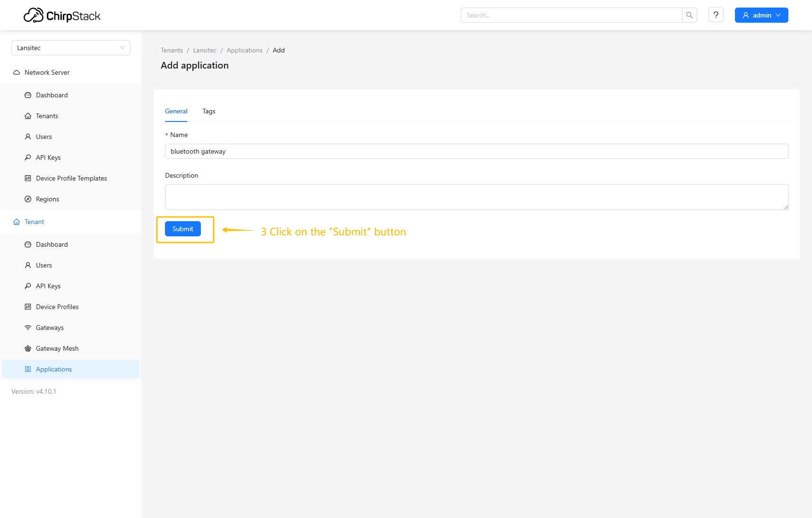Click the Network Server cloud icon
Viewport: 812px width, 518px height.
tap(17, 72)
